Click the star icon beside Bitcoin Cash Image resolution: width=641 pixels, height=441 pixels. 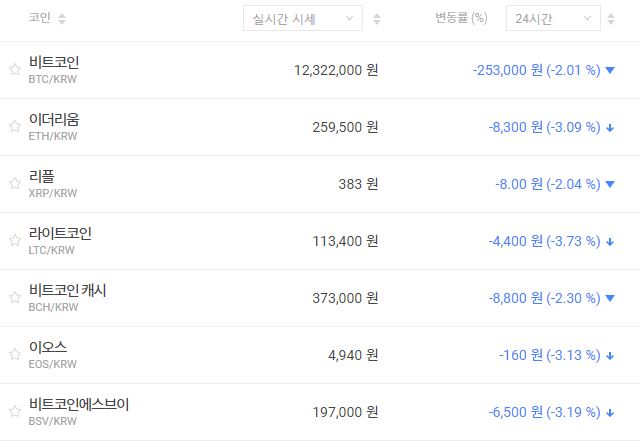point(14,298)
